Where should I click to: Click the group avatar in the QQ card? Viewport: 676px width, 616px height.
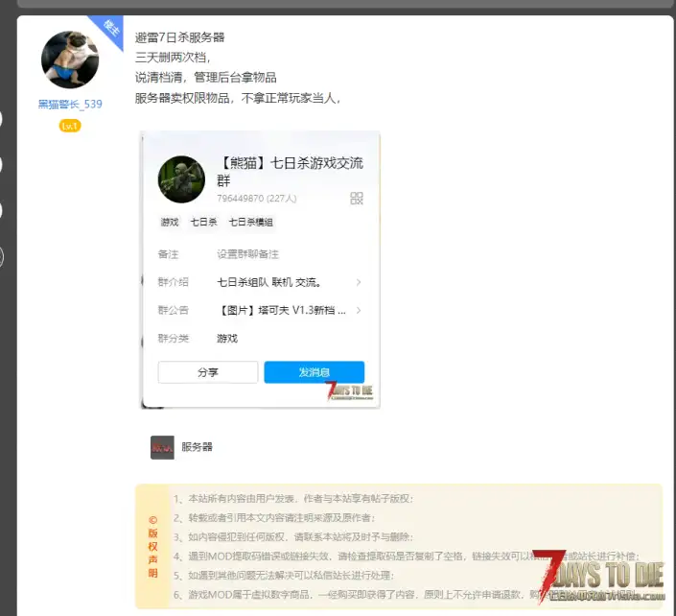pos(181,179)
